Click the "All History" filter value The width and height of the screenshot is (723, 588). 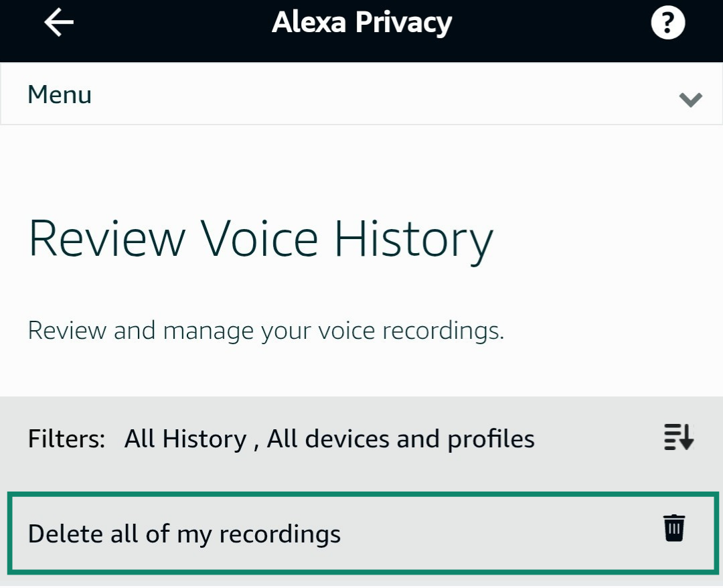185,439
